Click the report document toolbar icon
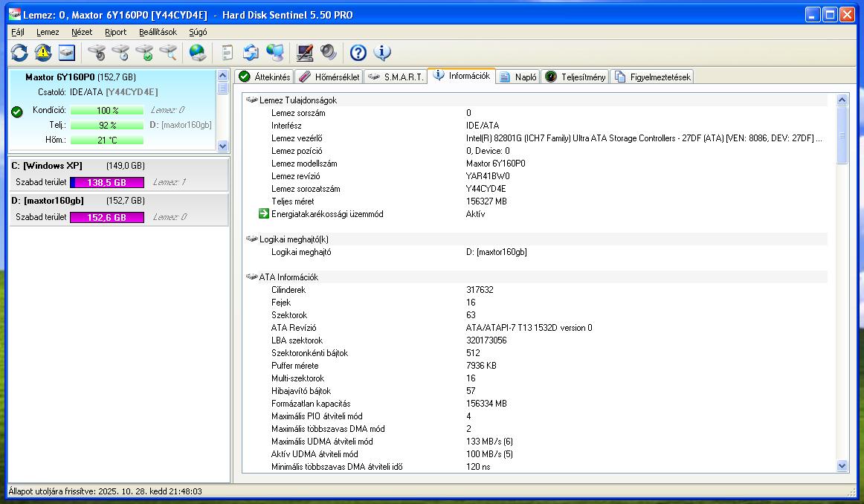This screenshot has height=504, width=864. 228,53
